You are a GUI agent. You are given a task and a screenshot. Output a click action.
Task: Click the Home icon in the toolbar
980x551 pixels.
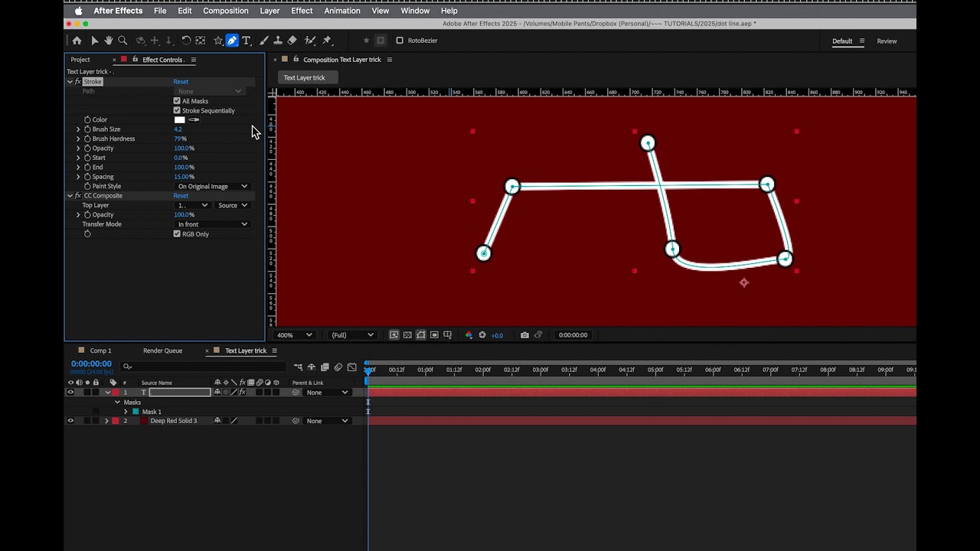click(77, 41)
